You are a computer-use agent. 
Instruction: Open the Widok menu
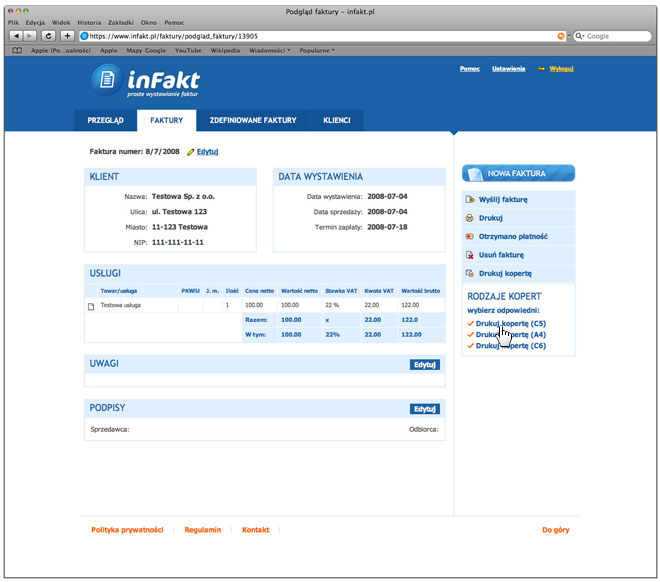coord(61,23)
